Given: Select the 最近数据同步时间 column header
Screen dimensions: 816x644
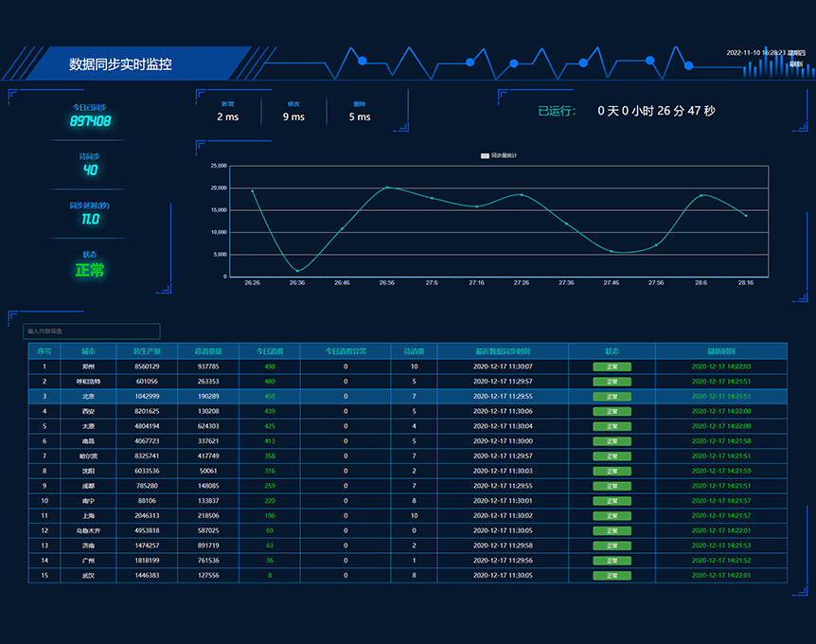Looking at the screenshot, I should pos(503,351).
